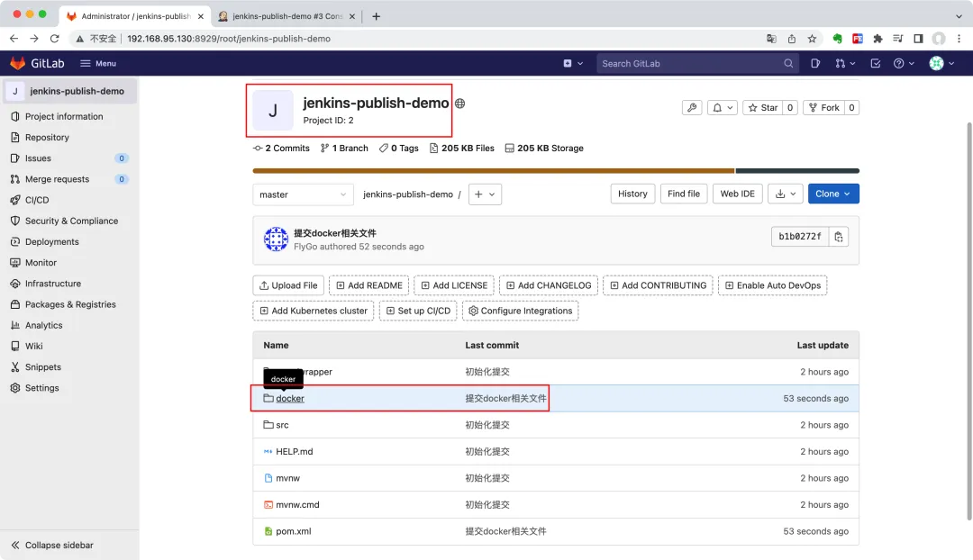View the 0 Tags link
Image resolution: width=973 pixels, height=560 pixels.
[399, 149]
